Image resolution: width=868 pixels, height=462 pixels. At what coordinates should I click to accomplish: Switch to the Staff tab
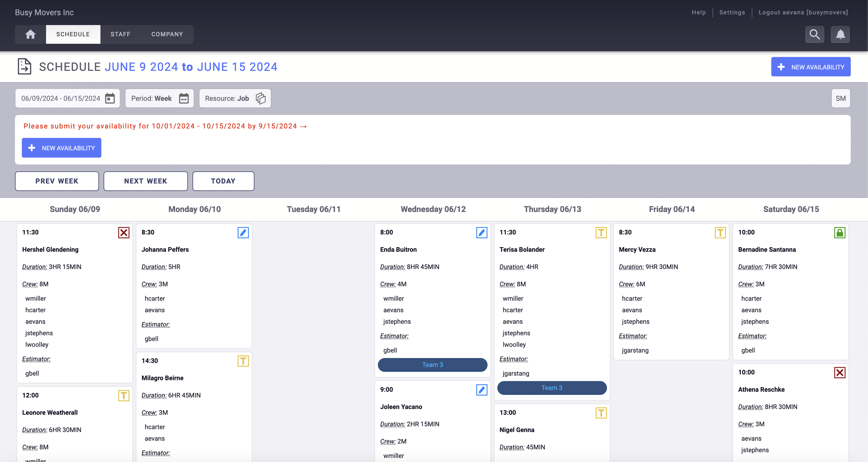click(120, 34)
